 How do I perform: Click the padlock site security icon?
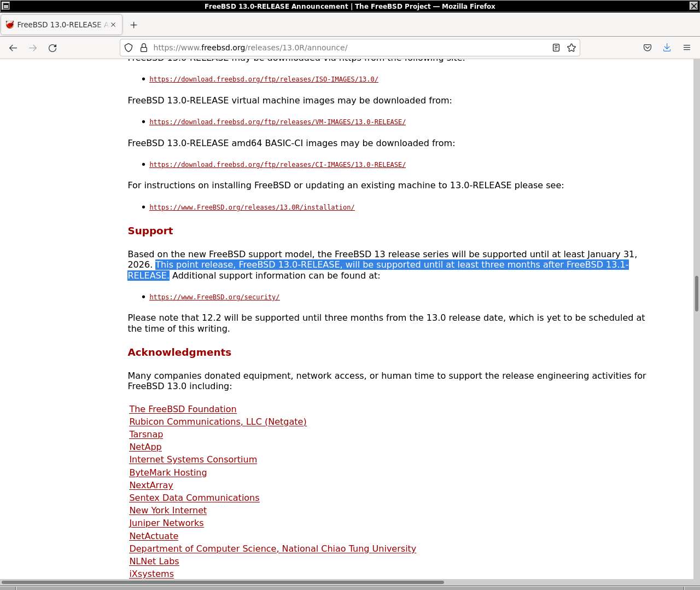(x=144, y=48)
